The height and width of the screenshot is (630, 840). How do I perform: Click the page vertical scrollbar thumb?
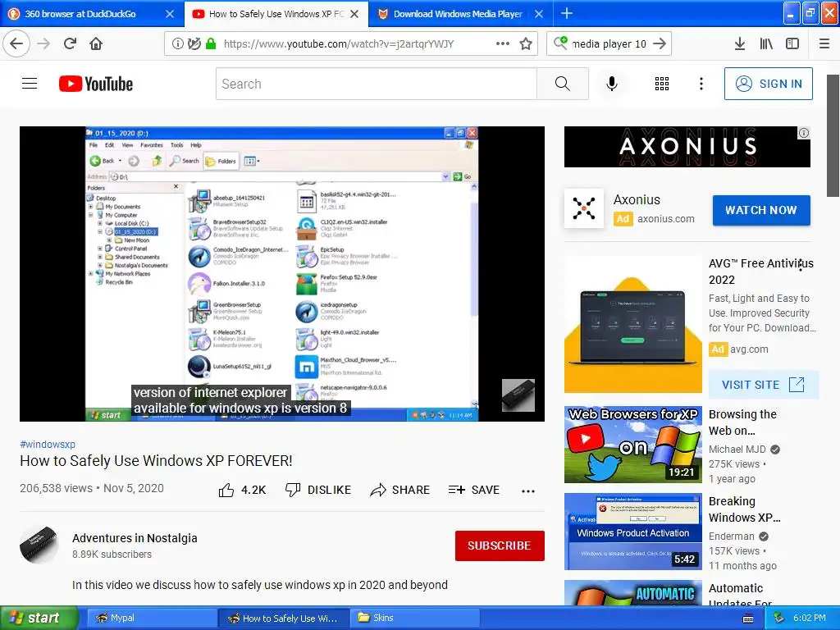[833, 135]
